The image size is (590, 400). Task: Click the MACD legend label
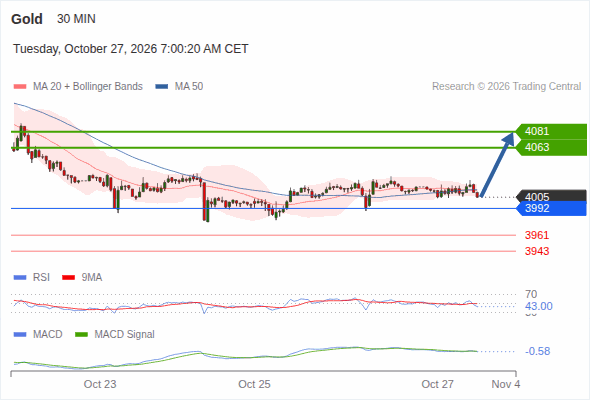(x=48, y=335)
